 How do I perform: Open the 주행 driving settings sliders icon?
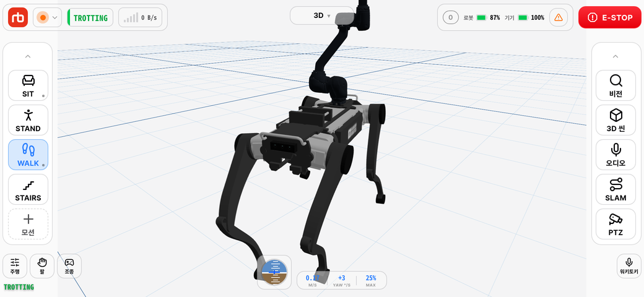pyautogui.click(x=15, y=266)
